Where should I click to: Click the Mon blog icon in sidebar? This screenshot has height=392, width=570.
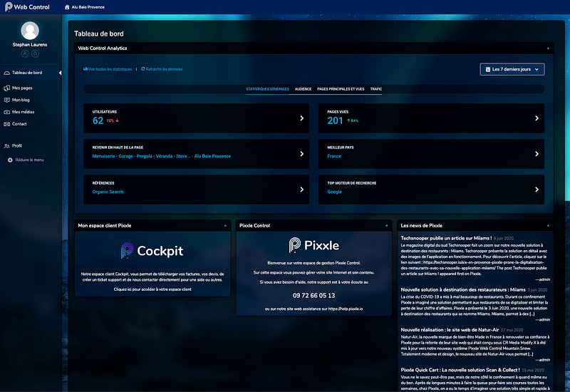point(6,100)
